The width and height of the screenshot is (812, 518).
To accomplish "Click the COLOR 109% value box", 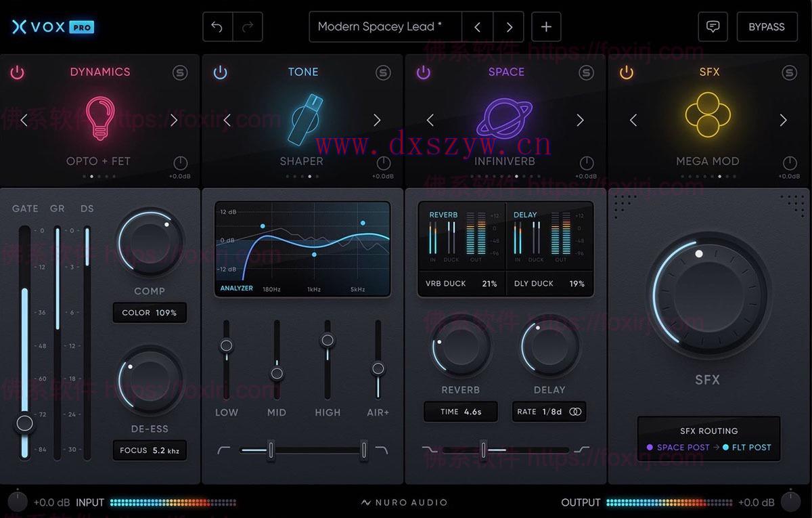I will [x=150, y=313].
